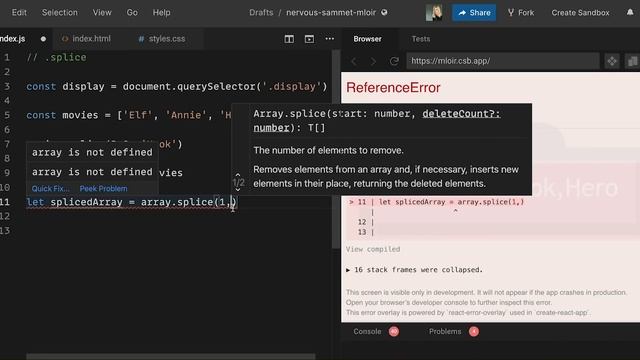Click View compiled link

(373, 249)
